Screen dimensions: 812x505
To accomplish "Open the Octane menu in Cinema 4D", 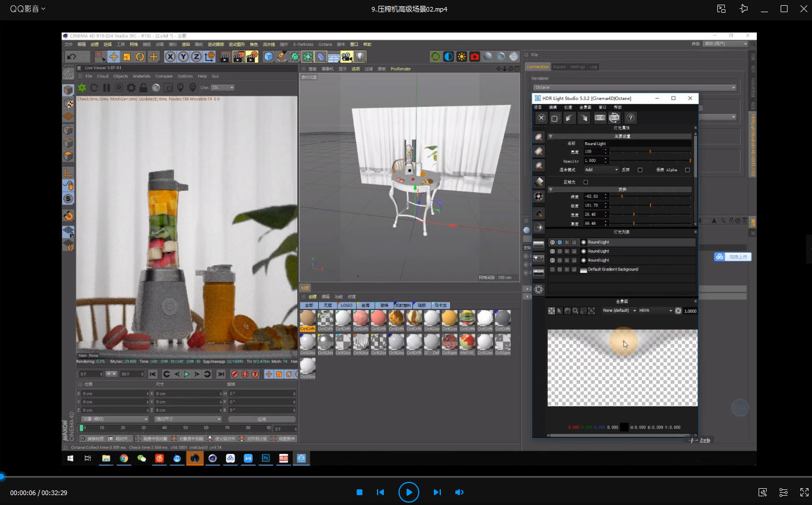I will pos(325,44).
